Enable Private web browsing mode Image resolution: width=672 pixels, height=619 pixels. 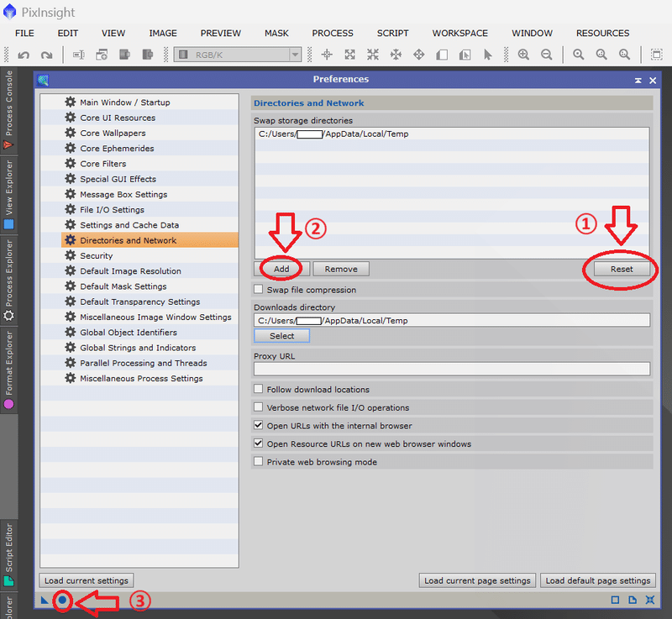coord(258,461)
